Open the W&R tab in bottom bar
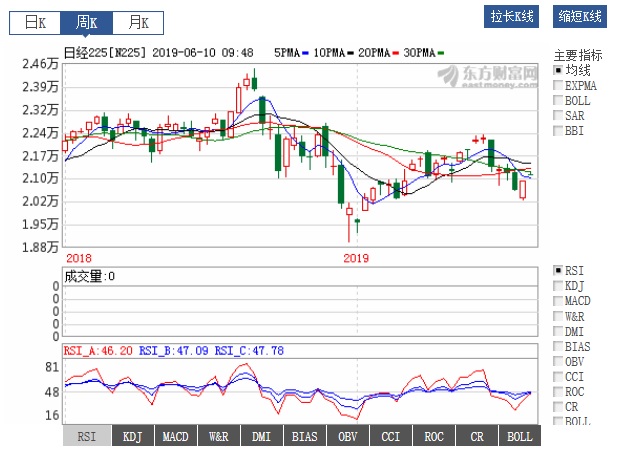This screenshot has height=454, width=623. tap(219, 437)
